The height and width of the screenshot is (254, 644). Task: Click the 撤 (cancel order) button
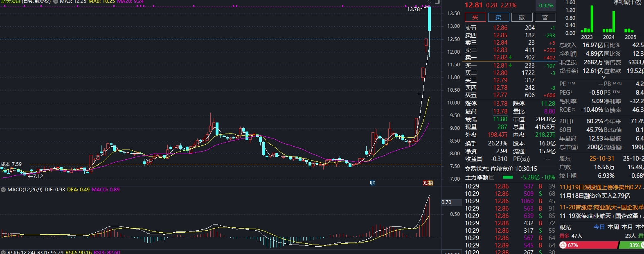522,17
